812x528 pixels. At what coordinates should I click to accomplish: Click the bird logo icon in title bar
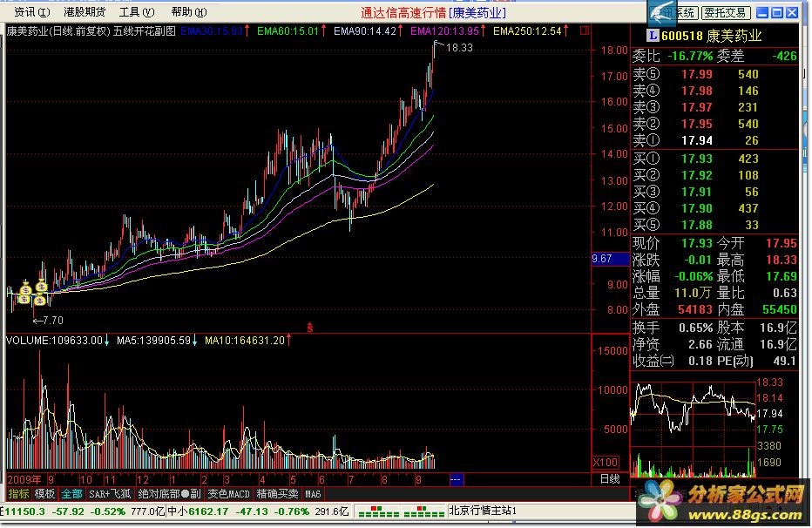(x=661, y=13)
